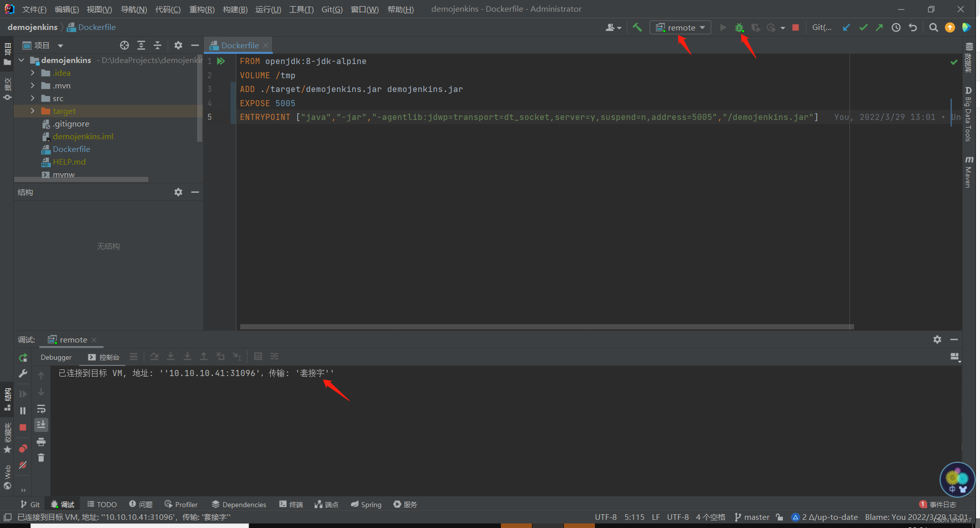Open the 文件(F) menu
980x528 pixels.
click(34, 9)
